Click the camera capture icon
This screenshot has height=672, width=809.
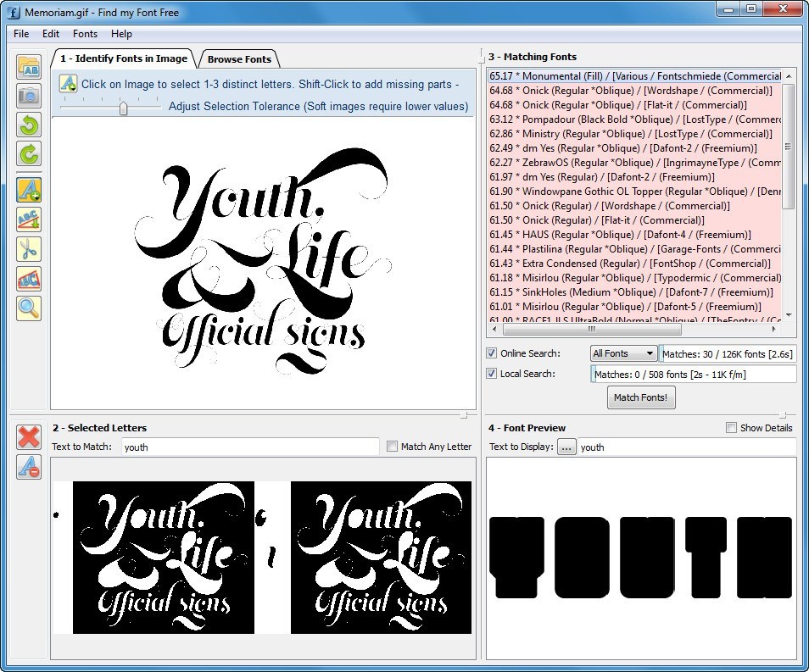coord(29,96)
